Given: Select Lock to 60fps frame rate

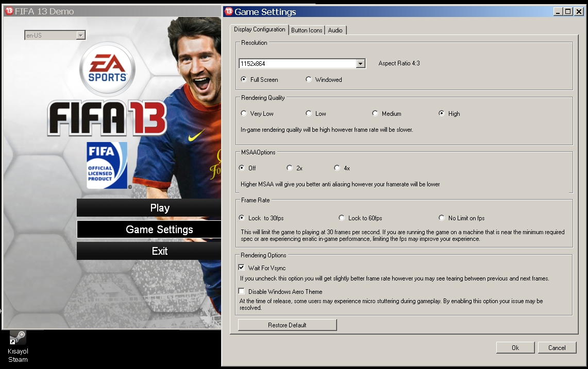Looking at the screenshot, I should (342, 218).
